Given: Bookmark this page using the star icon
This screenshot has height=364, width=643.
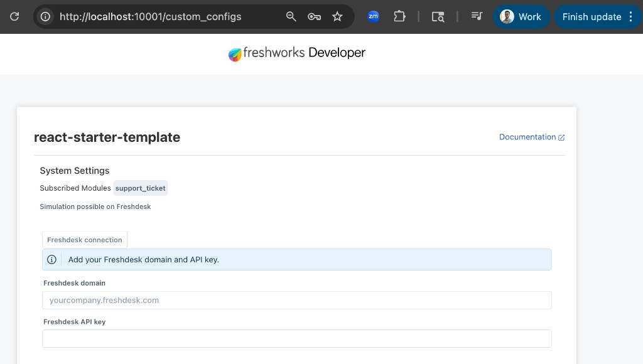Looking at the screenshot, I should pos(337,16).
